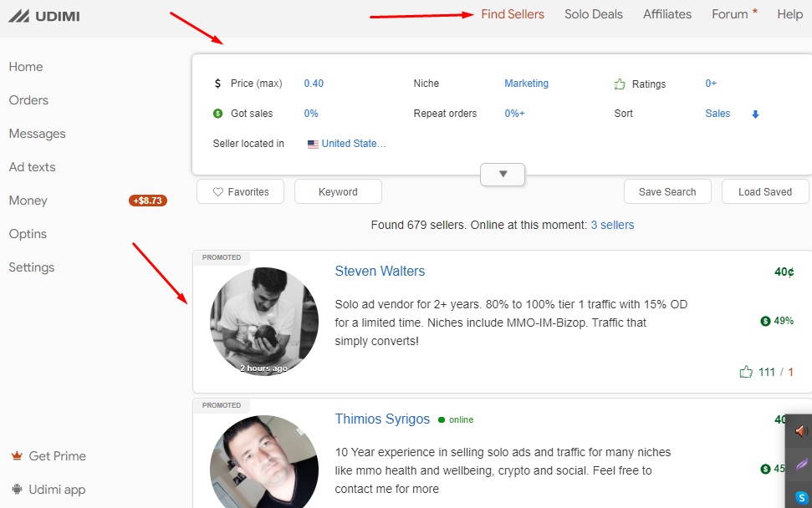Click the green online dot by Thimios Syrigos
The image size is (812, 508).
[442, 419]
